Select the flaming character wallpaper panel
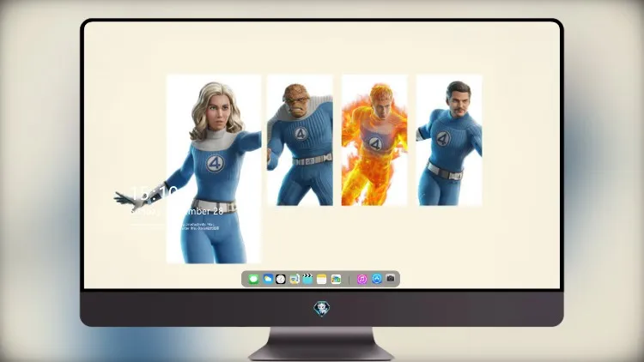Image resolution: width=644 pixels, height=362 pixels. click(374, 140)
